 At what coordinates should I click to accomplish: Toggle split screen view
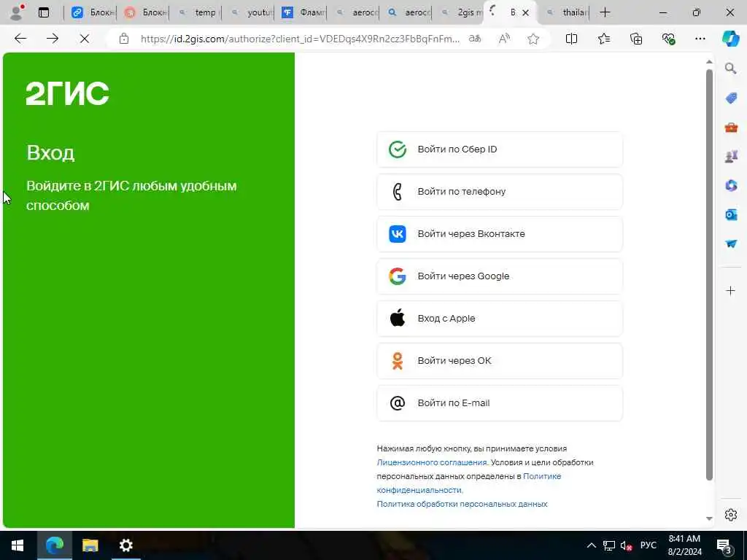[571, 39]
